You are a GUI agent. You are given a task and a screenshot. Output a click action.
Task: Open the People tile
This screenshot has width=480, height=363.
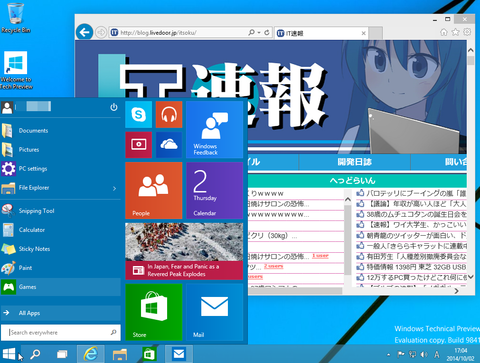point(154,190)
